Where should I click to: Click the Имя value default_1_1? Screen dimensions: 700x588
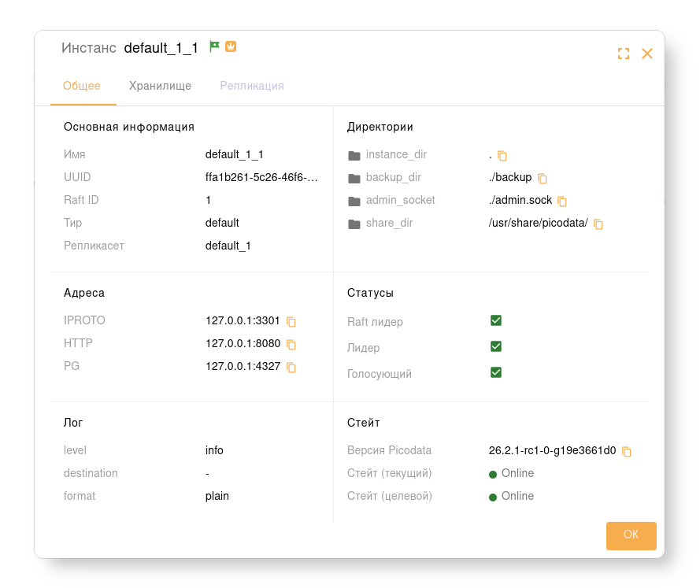[235, 154]
